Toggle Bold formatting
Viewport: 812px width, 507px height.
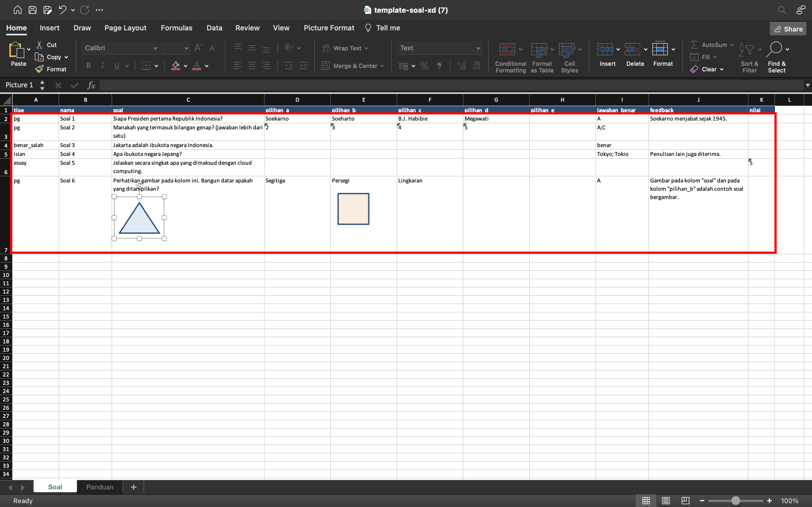tap(88, 66)
